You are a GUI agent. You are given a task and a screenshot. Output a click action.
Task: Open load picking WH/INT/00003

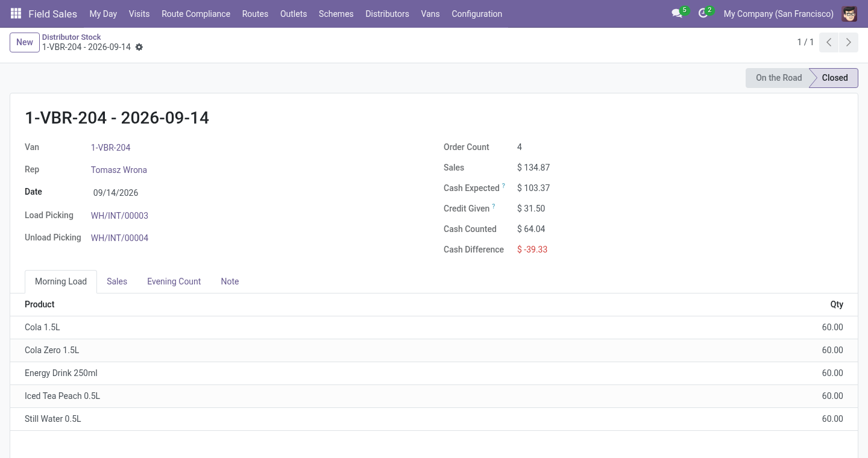tap(119, 215)
